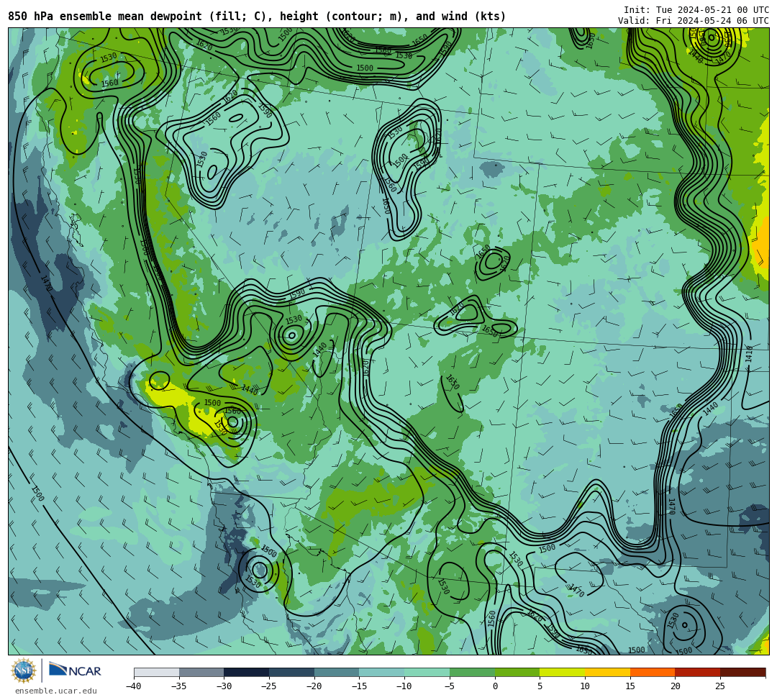
Task: Click the 20 colorbar tick label
Action: (x=676, y=686)
